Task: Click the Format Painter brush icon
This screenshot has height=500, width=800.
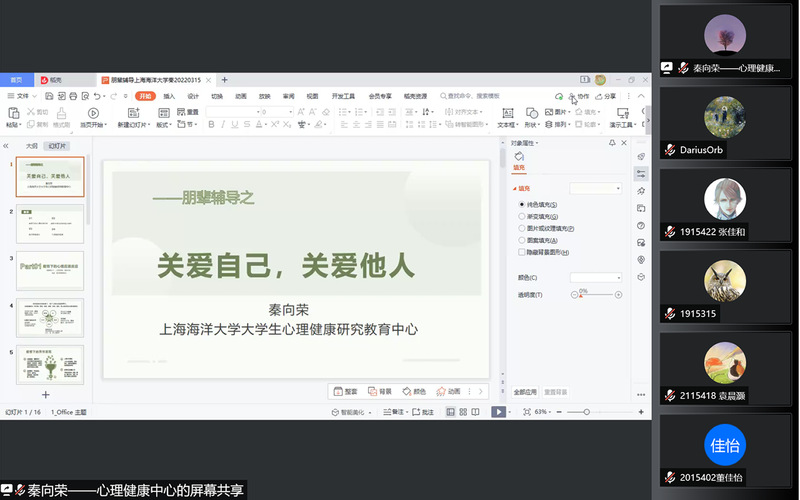Action: (61, 114)
